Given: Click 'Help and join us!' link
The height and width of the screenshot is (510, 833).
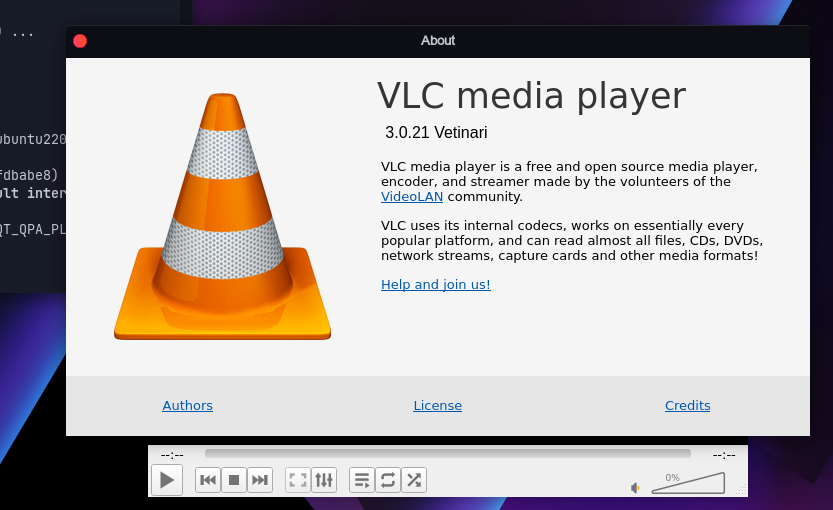Looking at the screenshot, I should [x=435, y=285].
